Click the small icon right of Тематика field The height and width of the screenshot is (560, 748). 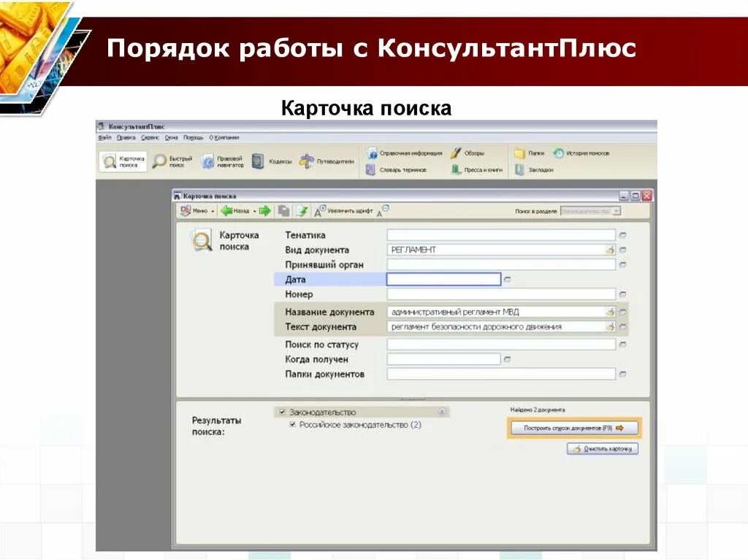pos(622,235)
